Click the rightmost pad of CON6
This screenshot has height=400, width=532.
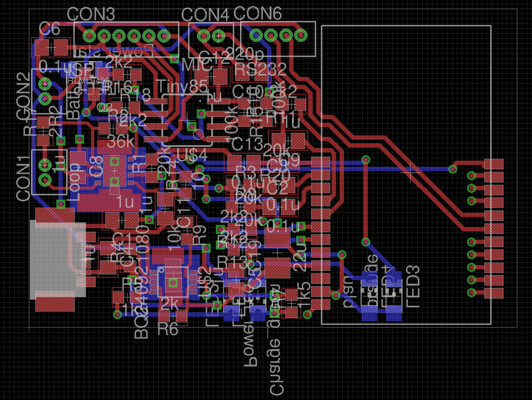tap(301, 35)
